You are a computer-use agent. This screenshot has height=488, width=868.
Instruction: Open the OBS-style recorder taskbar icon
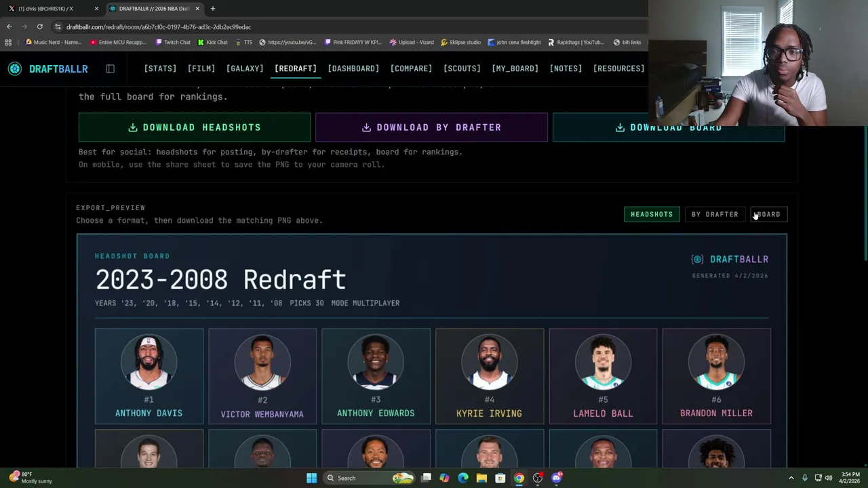(x=538, y=478)
